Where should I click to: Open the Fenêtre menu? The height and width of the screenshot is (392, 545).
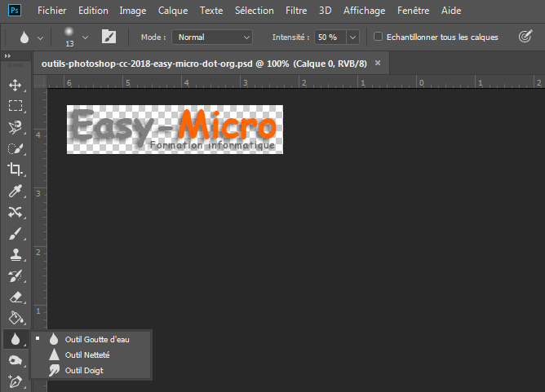[x=414, y=11]
